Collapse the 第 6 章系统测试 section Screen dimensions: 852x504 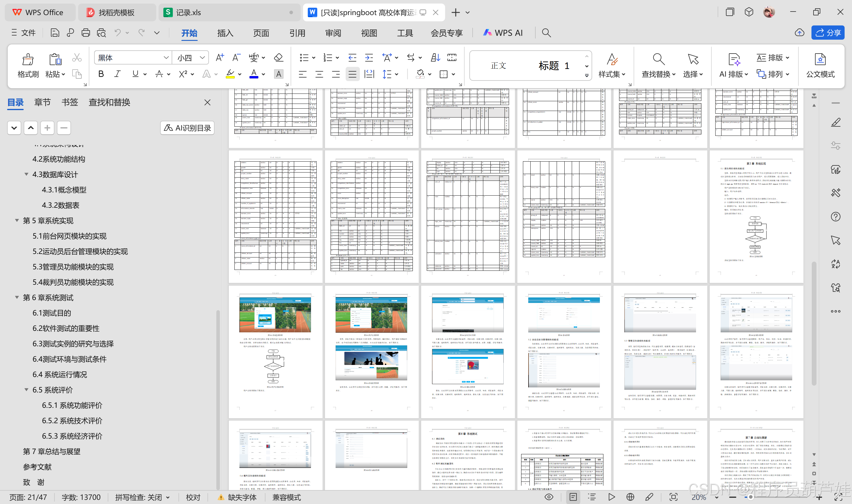click(17, 297)
